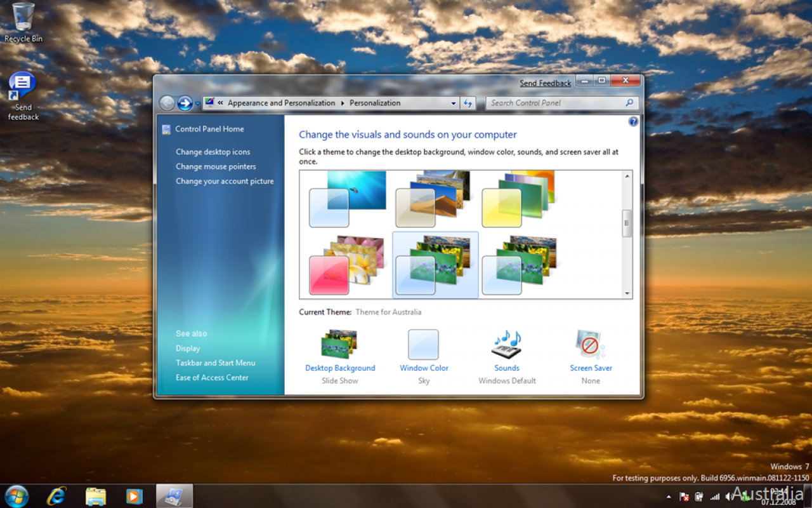Show hidden tray icons arrow
The image size is (812, 508).
tap(668, 497)
